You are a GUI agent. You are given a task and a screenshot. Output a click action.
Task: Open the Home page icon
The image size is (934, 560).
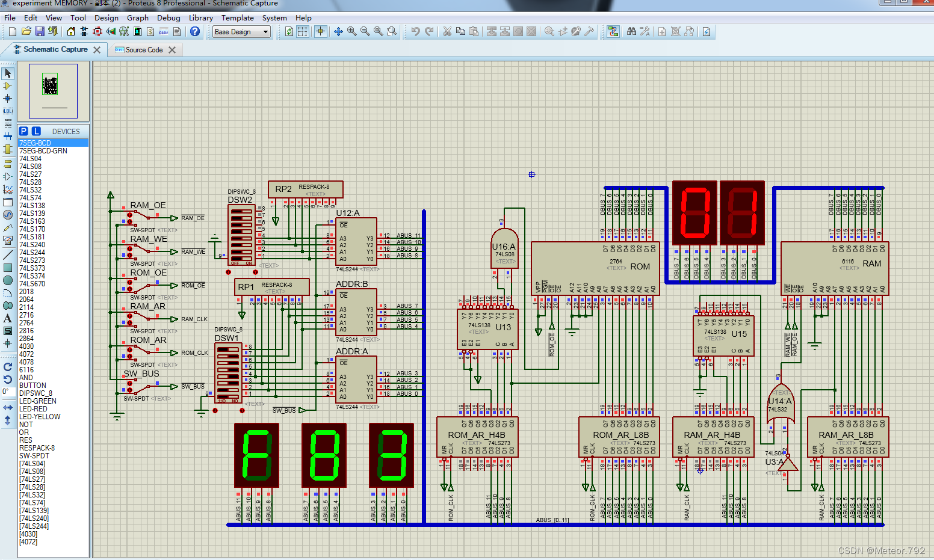[x=71, y=31]
